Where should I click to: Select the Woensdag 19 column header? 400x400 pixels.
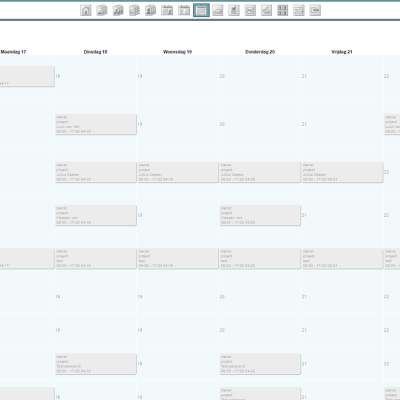click(177, 52)
